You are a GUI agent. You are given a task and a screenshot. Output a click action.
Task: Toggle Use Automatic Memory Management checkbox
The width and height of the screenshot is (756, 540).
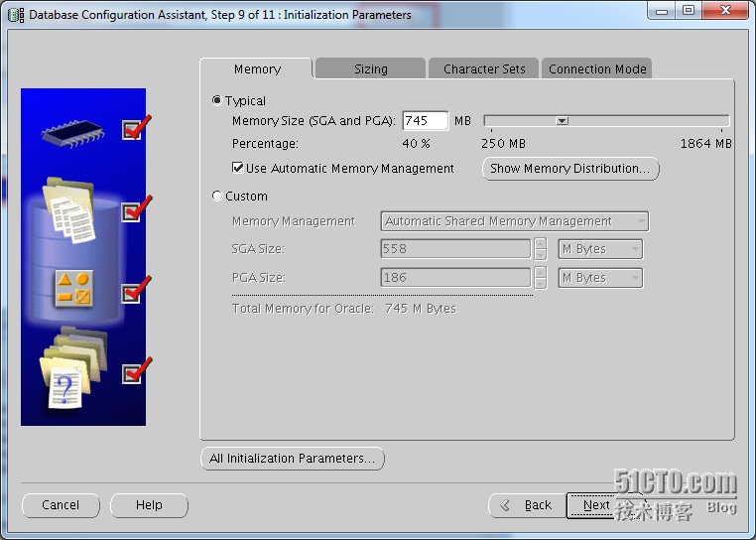click(x=237, y=168)
